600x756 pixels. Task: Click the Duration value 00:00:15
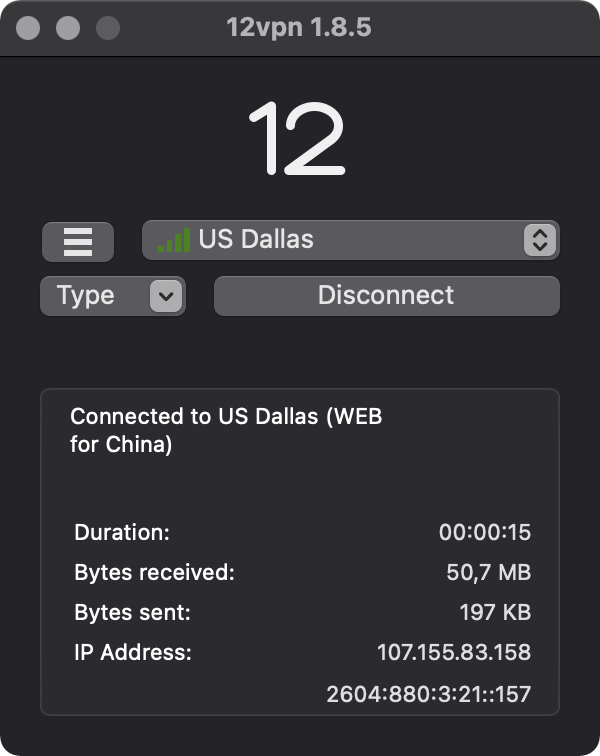(x=484, y=533)
